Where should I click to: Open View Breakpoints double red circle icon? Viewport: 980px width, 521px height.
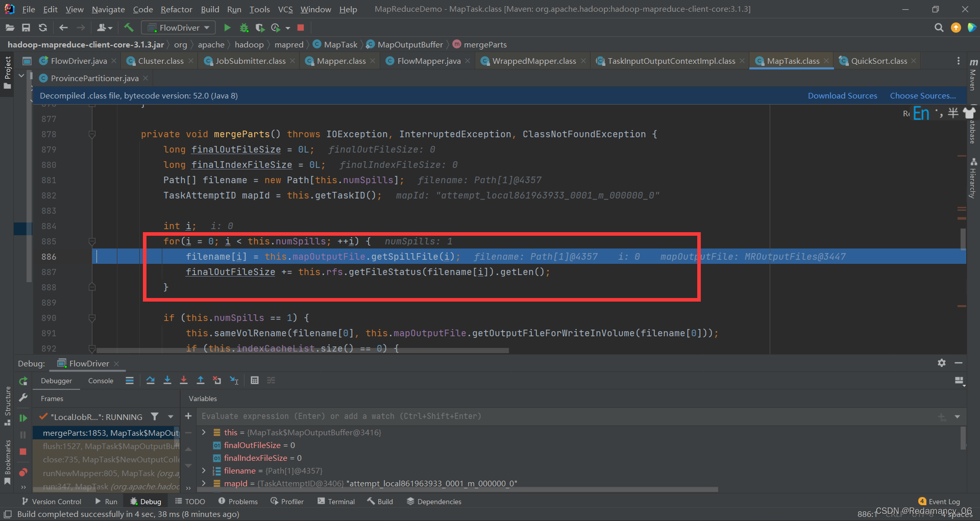23,472
